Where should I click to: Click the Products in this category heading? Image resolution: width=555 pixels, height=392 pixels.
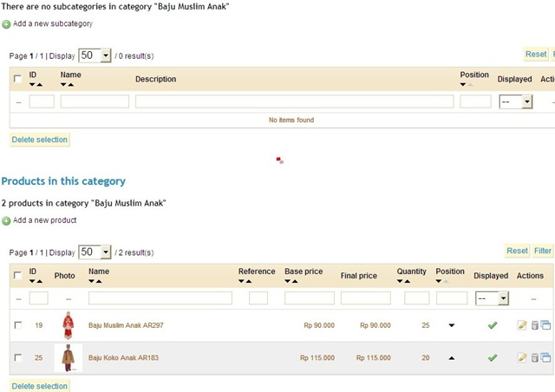tap(63, 181)
